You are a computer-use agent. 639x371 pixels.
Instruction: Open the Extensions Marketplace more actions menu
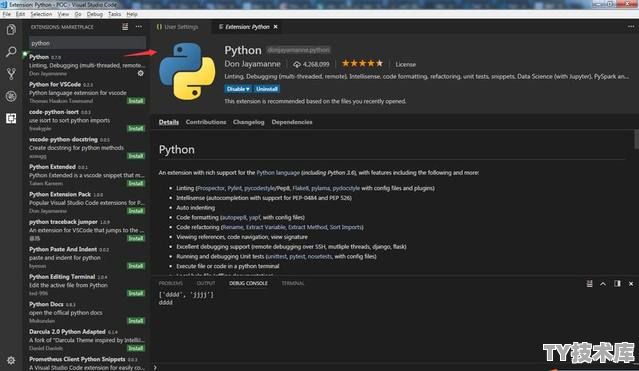point(139,27)
